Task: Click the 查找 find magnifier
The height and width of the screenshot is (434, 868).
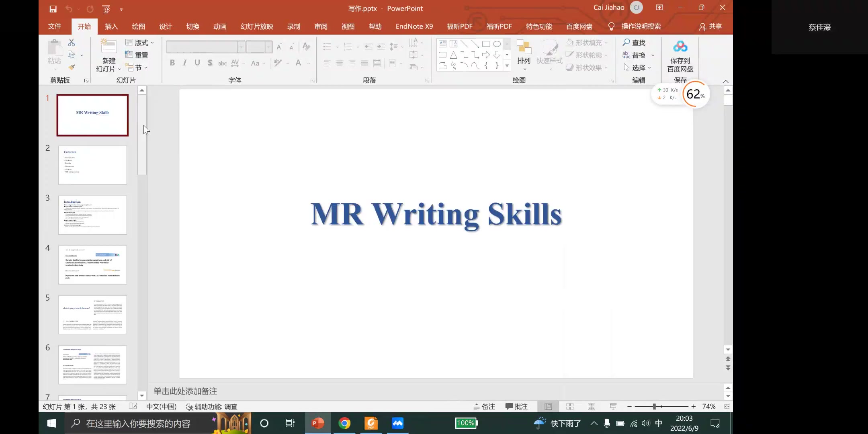Action: pyautogui.click(x=634, y=42)
